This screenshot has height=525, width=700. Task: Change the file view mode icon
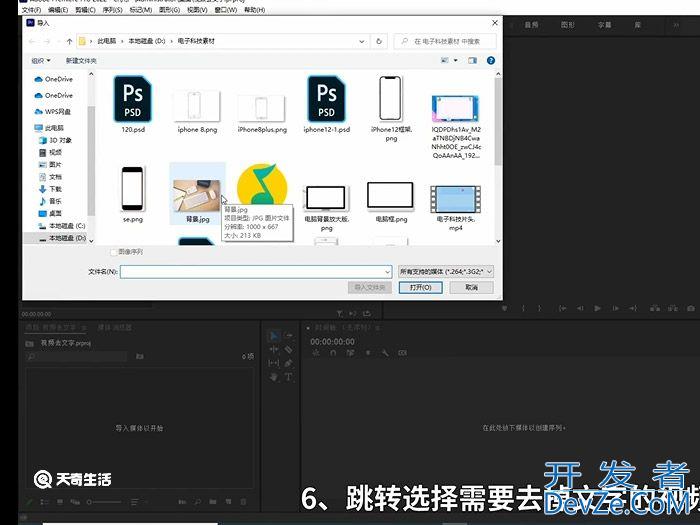click(x=445, y=60)
